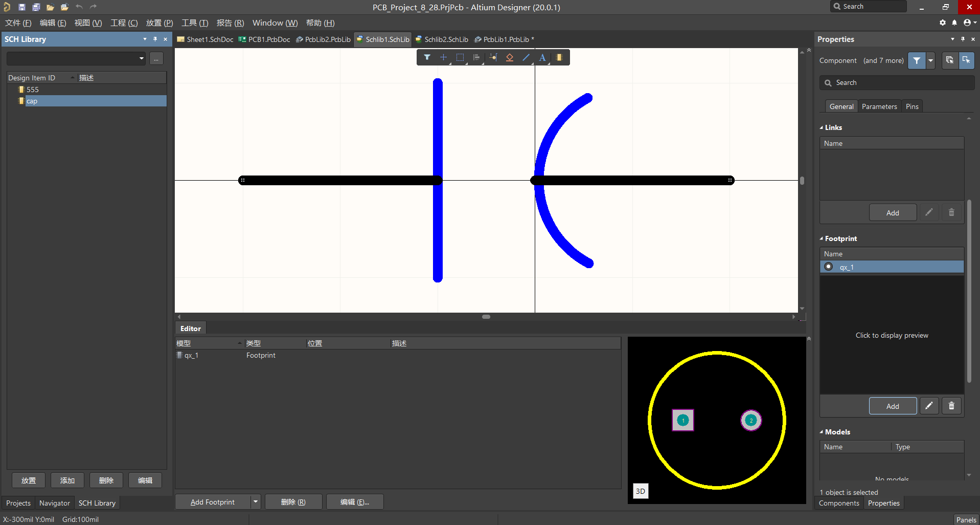Open the 工具 (T) menu
Screen dimensions: 980x525
195,23
